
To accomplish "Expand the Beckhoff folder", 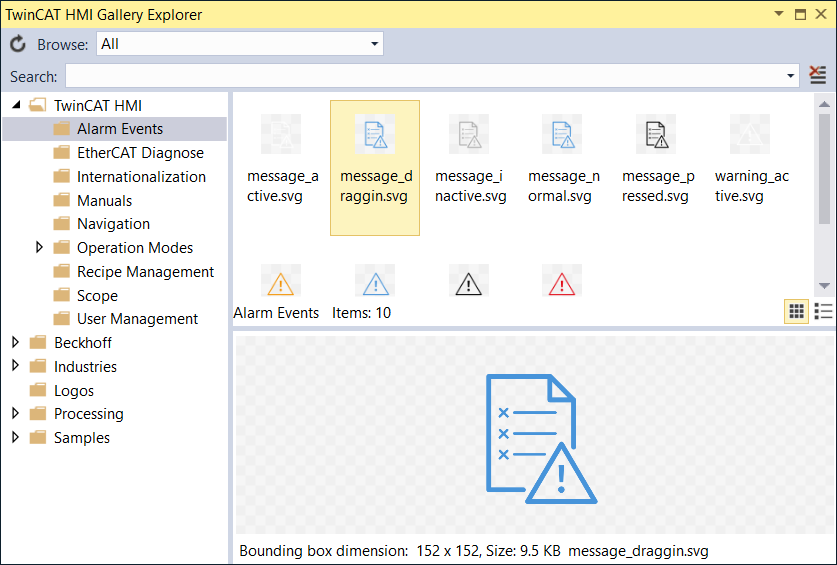I will 15,342.
